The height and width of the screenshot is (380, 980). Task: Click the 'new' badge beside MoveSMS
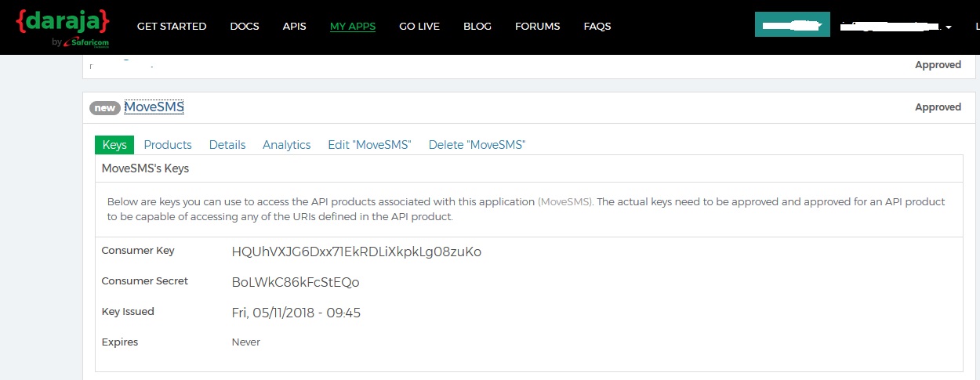[105, 108]
